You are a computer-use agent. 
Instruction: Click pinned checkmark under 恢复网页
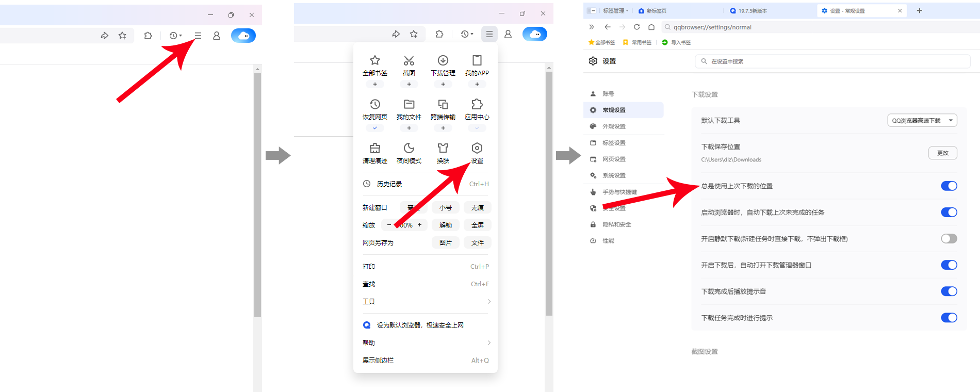click(375, 128)
